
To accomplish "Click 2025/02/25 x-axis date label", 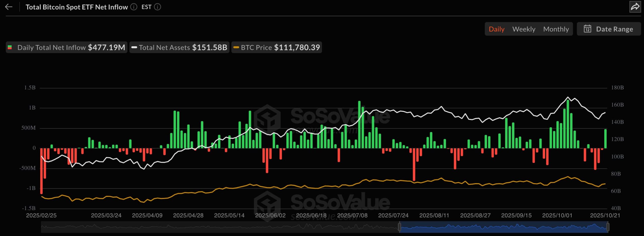I will coord(41,215).
